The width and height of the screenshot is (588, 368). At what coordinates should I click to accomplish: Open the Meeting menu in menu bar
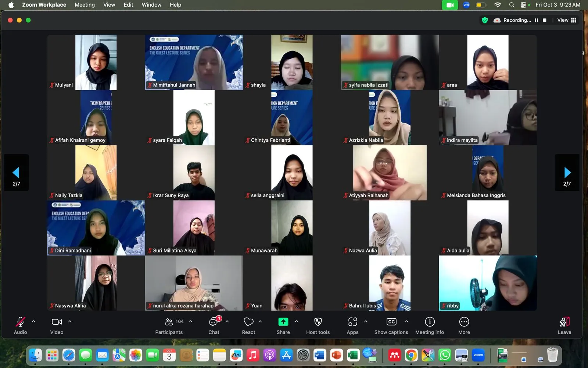(85, 5)
